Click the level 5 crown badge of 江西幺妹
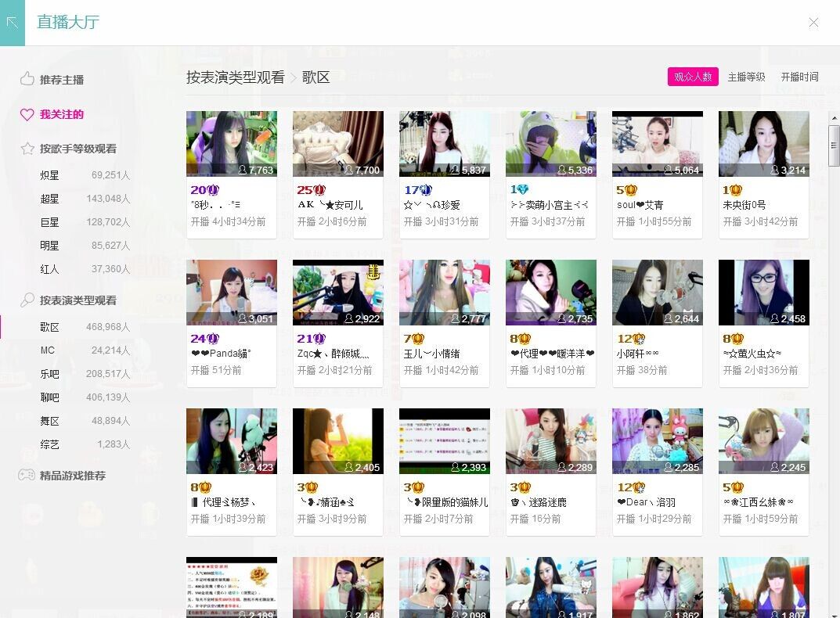Viewport: 840px width, 618px height. point(733,487)
